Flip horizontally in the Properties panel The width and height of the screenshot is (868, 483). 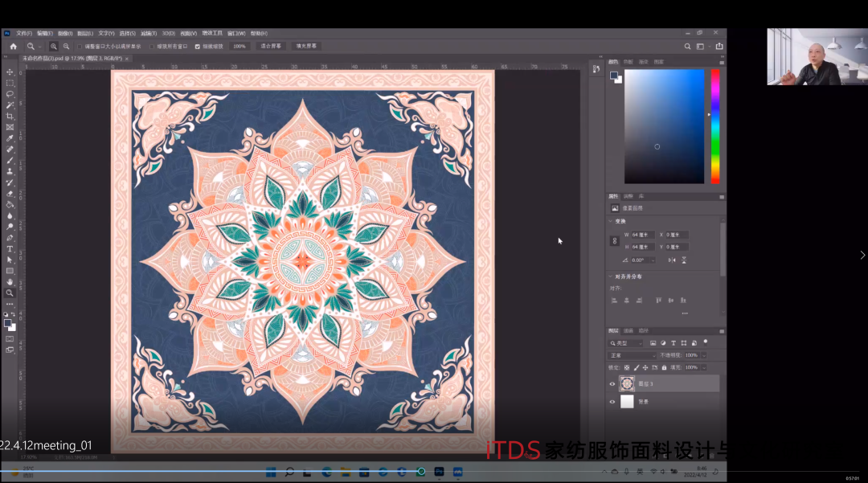[672, 260]
